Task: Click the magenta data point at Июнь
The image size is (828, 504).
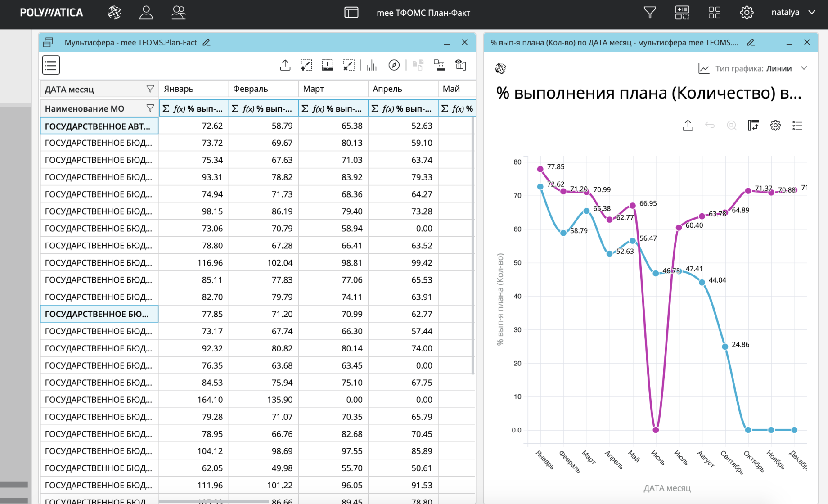Action: pyautogui.click(x=656, y=430)
